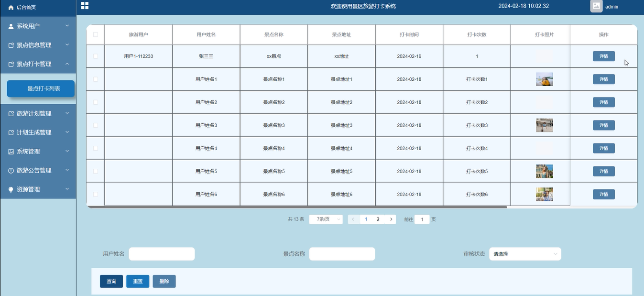644x296 pixels.
Task: Click 详情 button for 用户姓名2 row
Action: (x=604, y=102)
